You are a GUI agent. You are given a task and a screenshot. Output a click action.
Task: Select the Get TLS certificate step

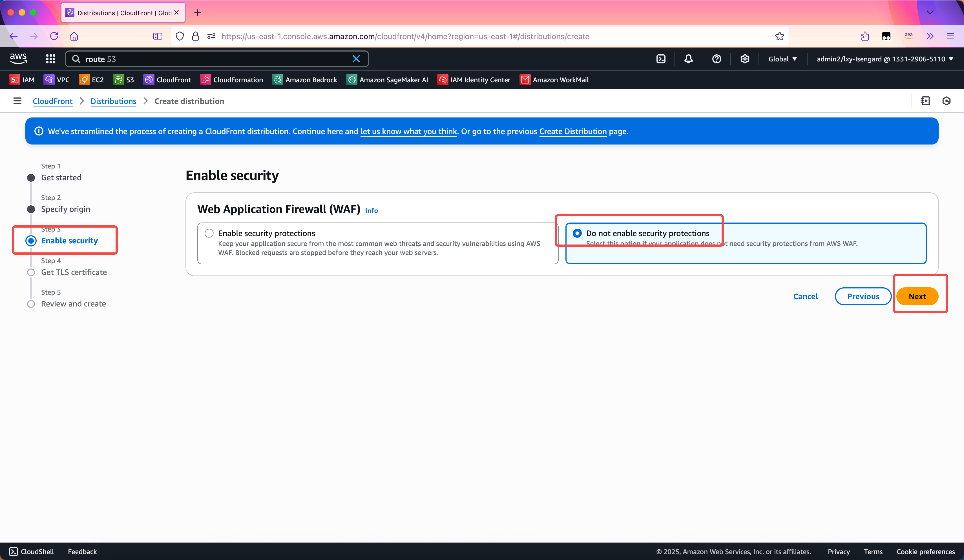point(74,272)
